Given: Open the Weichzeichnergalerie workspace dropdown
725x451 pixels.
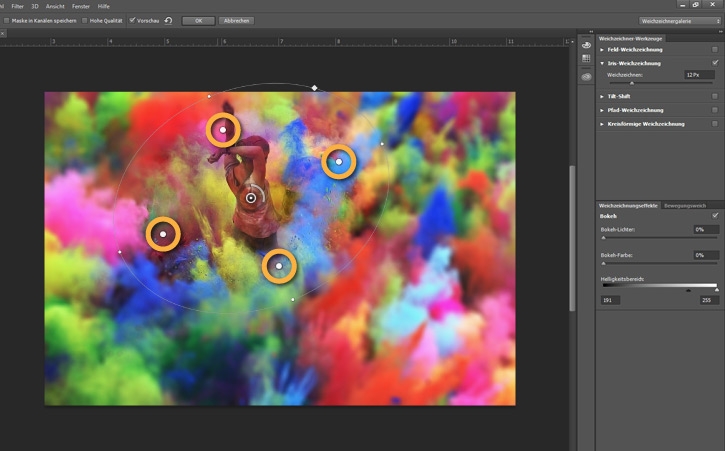Looking at the screenshot, I should click(x=679, y=20).
